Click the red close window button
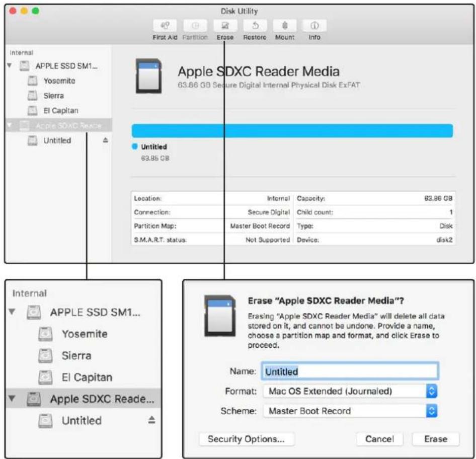This screenshot has height=459, width=476. (x=13, y=11)
